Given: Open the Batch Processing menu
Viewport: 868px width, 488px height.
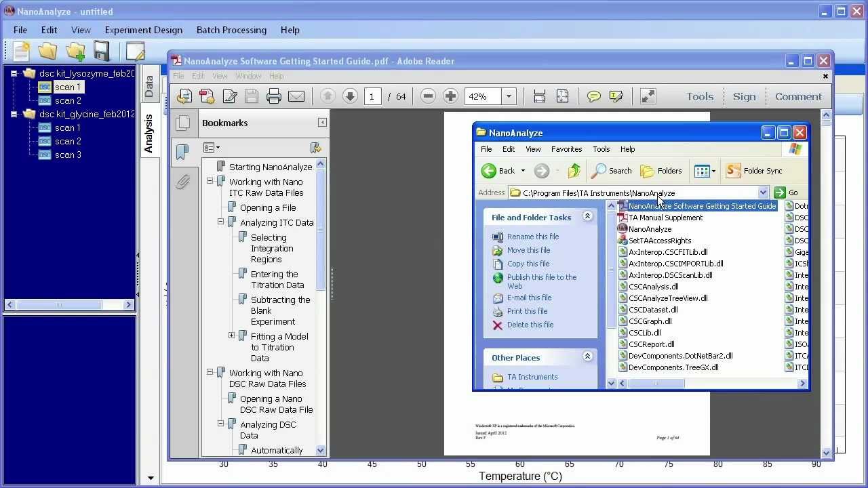Looking at the screenshot, I should point(231,30).
